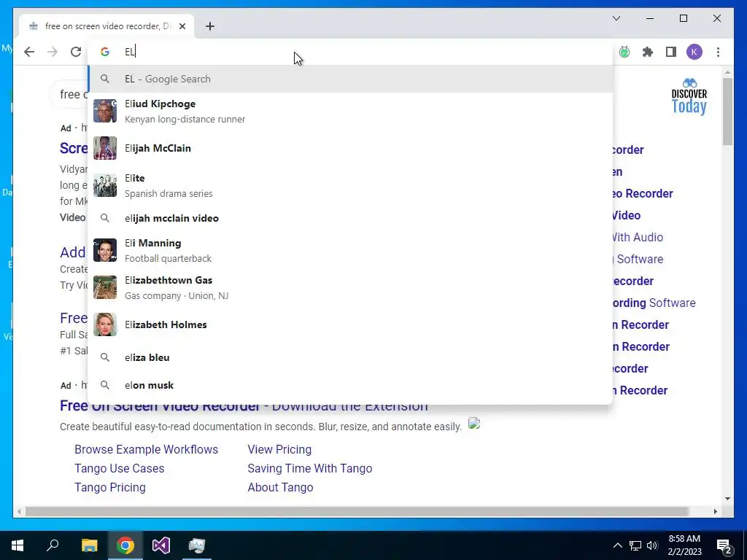The image size is (747, 560).
Task: Choose the elijah mcclain video suggestion
Action: (x=350, y=218)
